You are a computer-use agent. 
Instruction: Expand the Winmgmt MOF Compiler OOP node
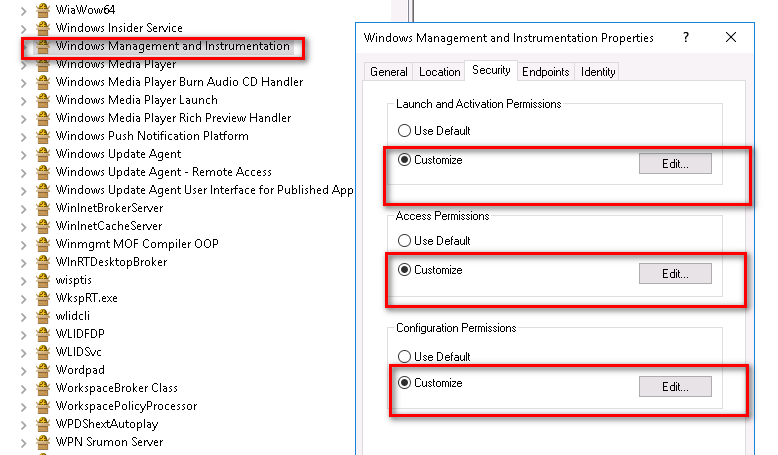pyautogui.click(x=23, y=245)
